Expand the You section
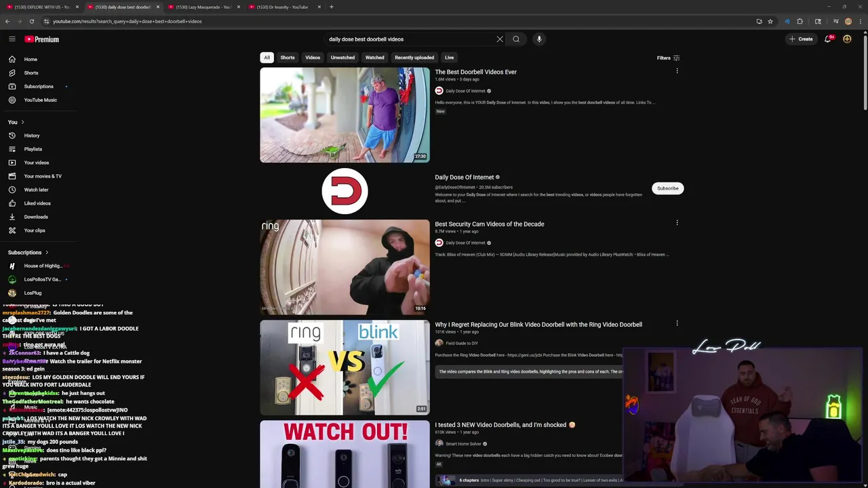The image size is (868, 488). point(16,122)
